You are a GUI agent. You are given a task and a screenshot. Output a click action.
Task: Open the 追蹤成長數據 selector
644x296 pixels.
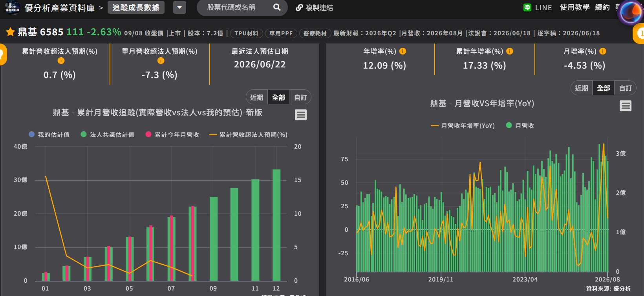click(x=136, y=7)
